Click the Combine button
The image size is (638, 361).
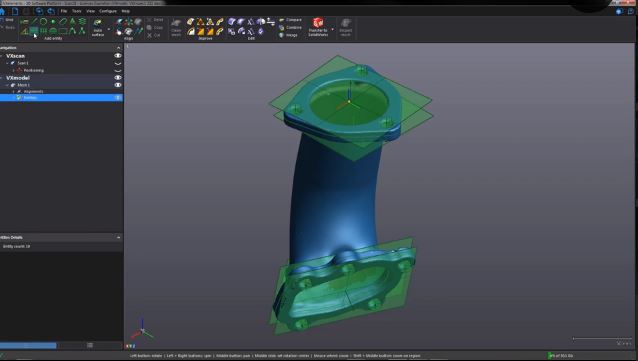click(291, 27)
